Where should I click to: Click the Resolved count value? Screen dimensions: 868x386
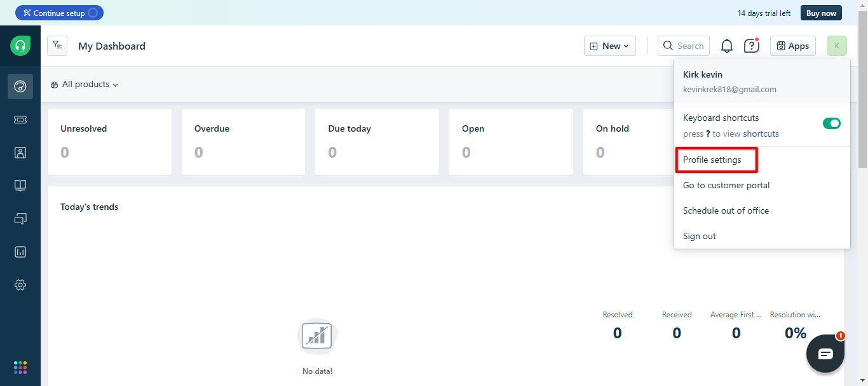[618, 333]
